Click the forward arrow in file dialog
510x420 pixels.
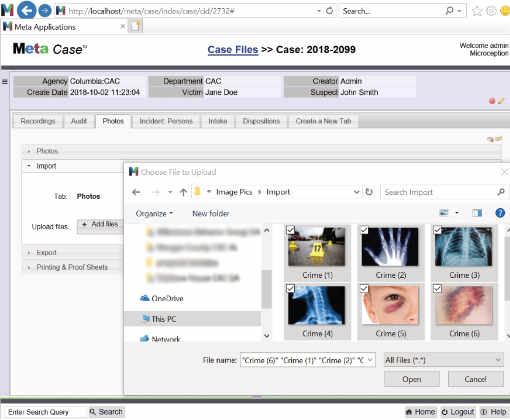(x=155, y=192)
